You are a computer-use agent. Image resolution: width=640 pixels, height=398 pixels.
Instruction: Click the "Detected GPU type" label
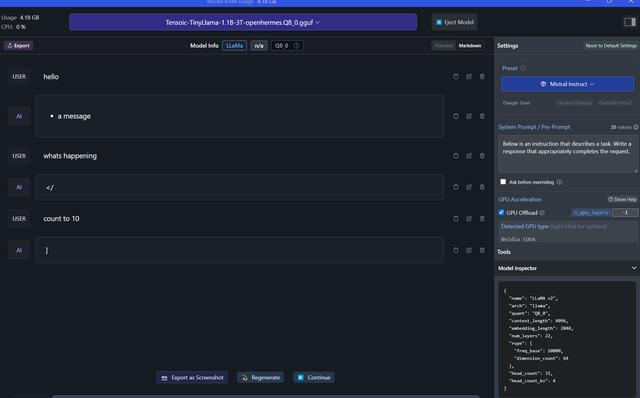(524, 226)
